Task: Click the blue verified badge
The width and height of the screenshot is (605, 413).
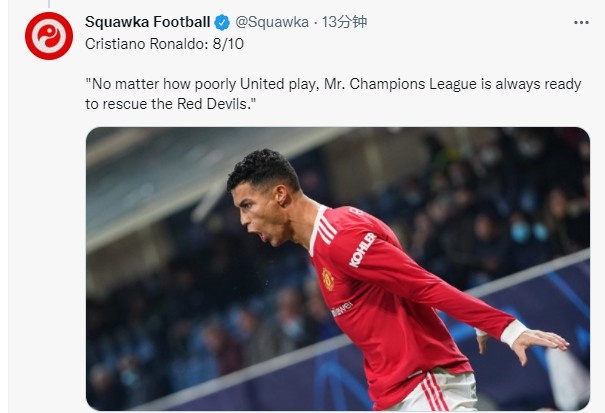Action: pyautogui.click(x=222, y=22)
